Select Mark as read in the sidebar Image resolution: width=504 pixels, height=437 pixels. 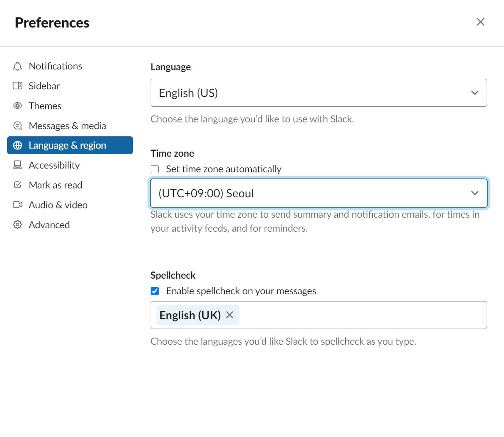click(x=55, y=185)
